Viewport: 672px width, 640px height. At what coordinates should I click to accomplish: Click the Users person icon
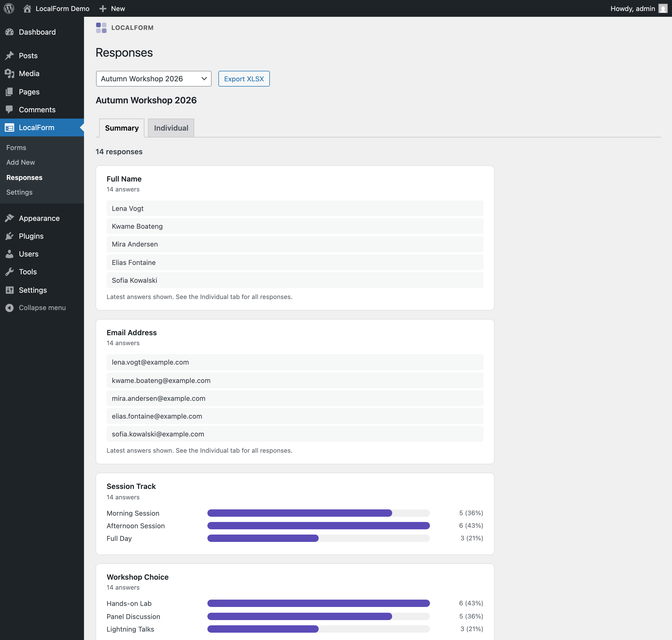pos(9,254)
